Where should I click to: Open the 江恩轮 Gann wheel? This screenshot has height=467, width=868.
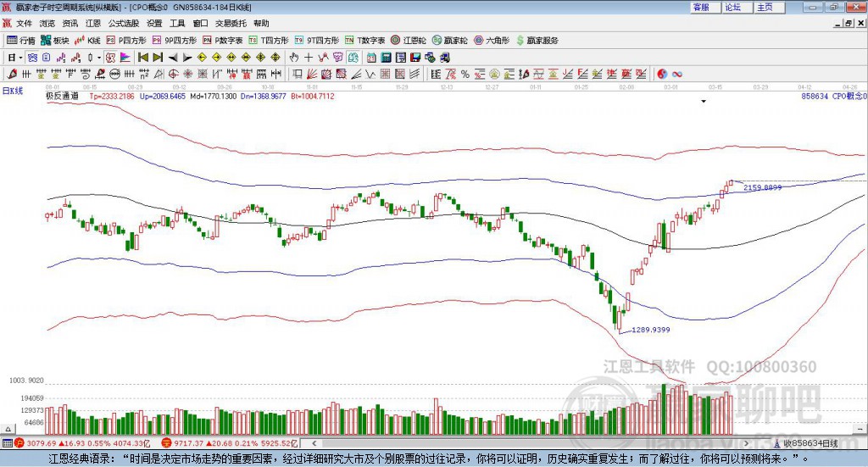[409, 41]
